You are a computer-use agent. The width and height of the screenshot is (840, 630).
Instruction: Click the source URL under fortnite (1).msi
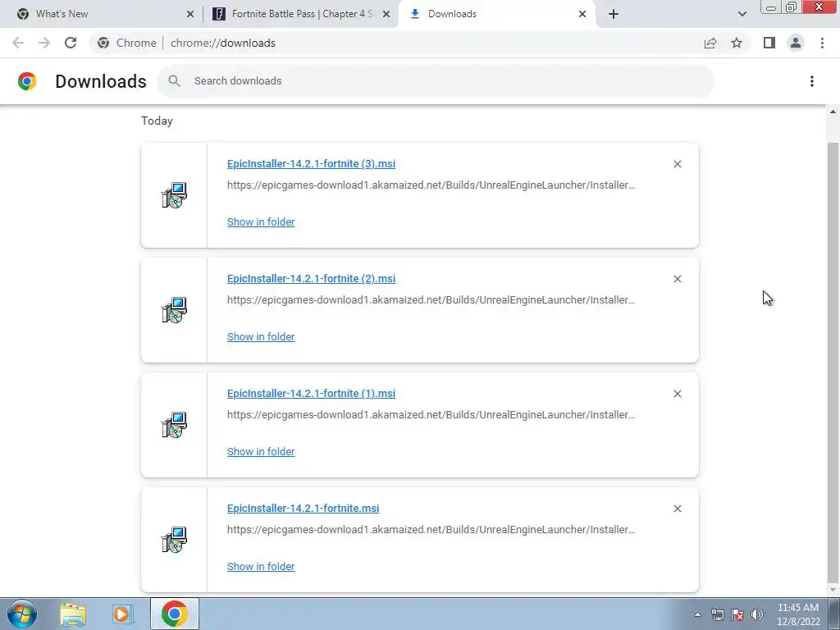tap(431, 414)
